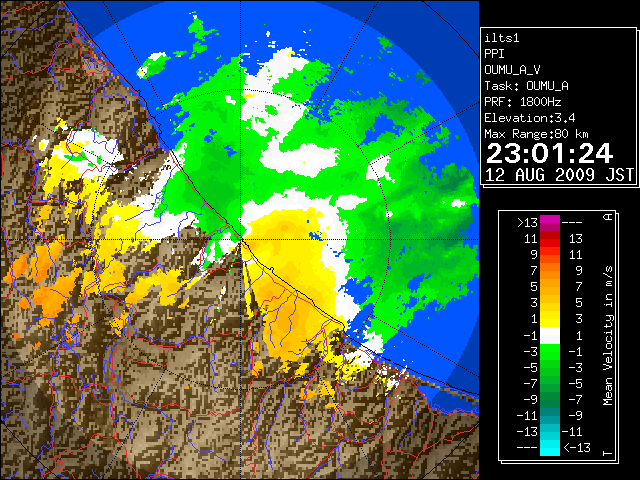Click the 'Mean Velocity in m/s' legend title
The width and height of the screenshot is (640, 480).
(x=608, y=336)
